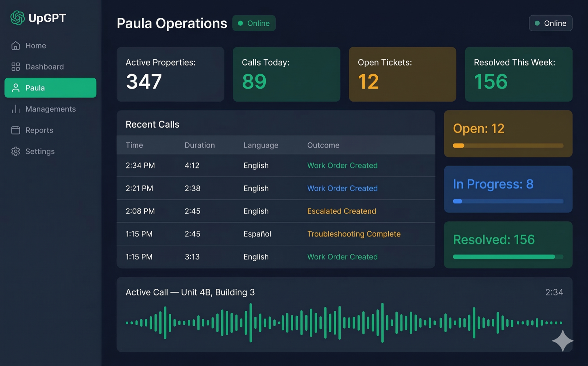Click the Open Tickets stat card
The image size is (588, 366).
(402, 74)
